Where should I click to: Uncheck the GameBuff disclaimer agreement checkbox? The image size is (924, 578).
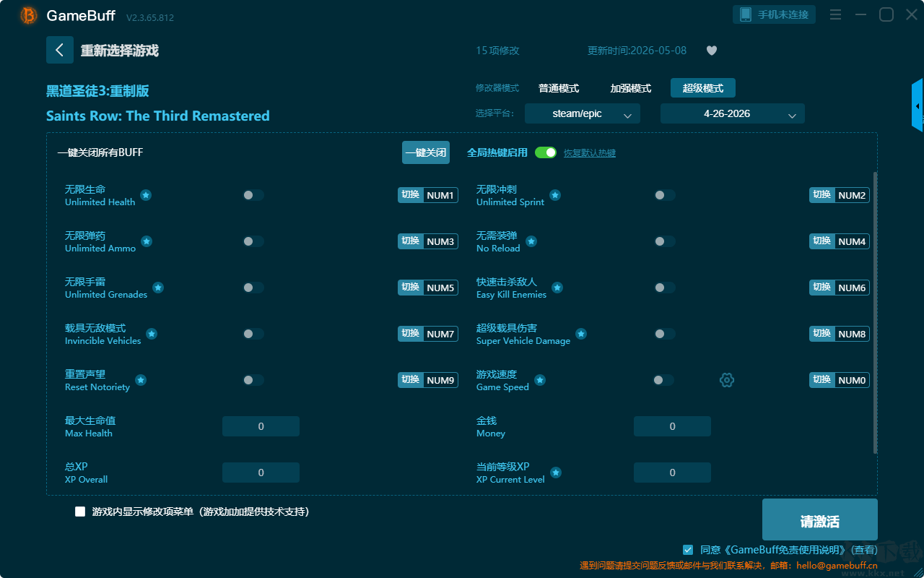point(688,550)
